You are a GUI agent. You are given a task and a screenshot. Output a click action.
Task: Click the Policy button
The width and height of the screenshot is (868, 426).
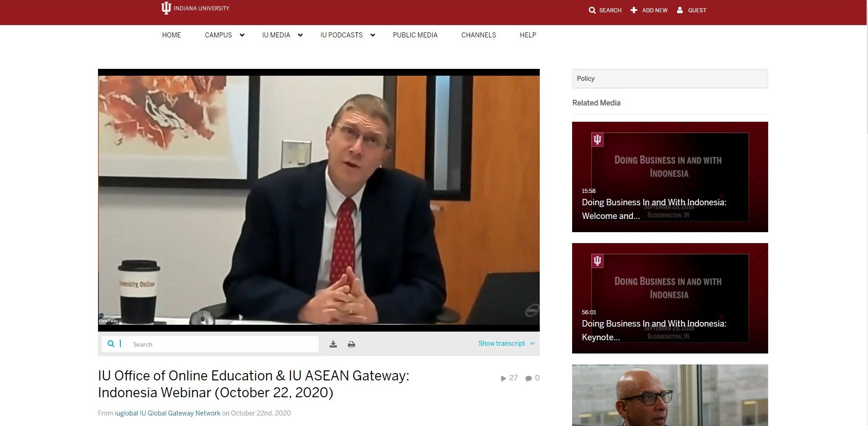click(x=670, y=78)
